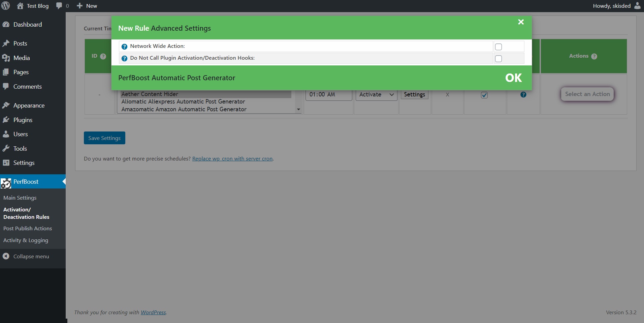
Task: Enable the Network Wide Action checkbox
Action: coord(498,47)
